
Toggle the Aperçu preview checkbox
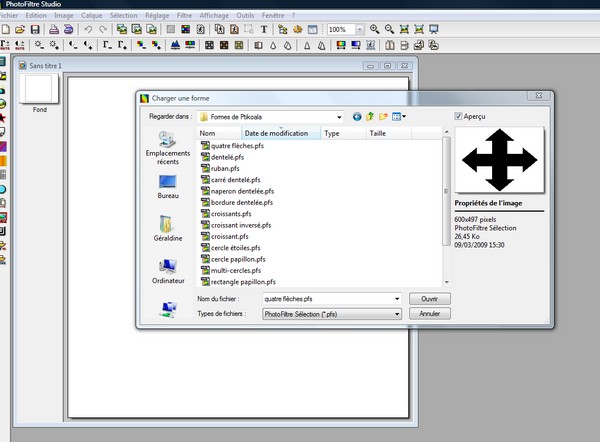click(458, 116)
